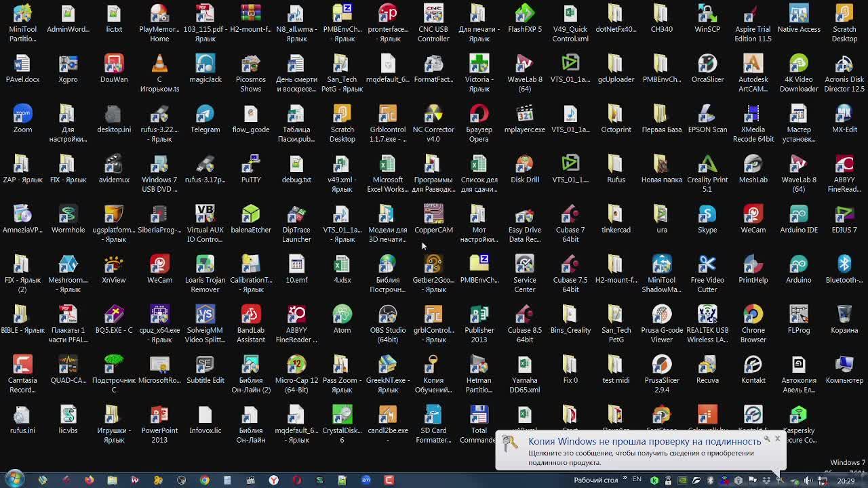Close the Windows genuine notification balloon

[777, 439]
